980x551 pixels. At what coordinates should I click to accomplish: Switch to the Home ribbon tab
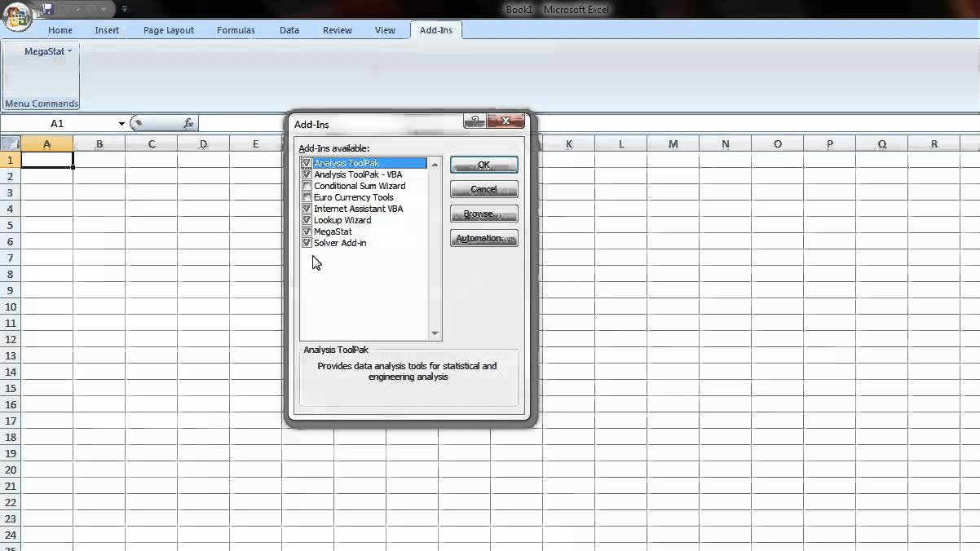tap(60, 30)
